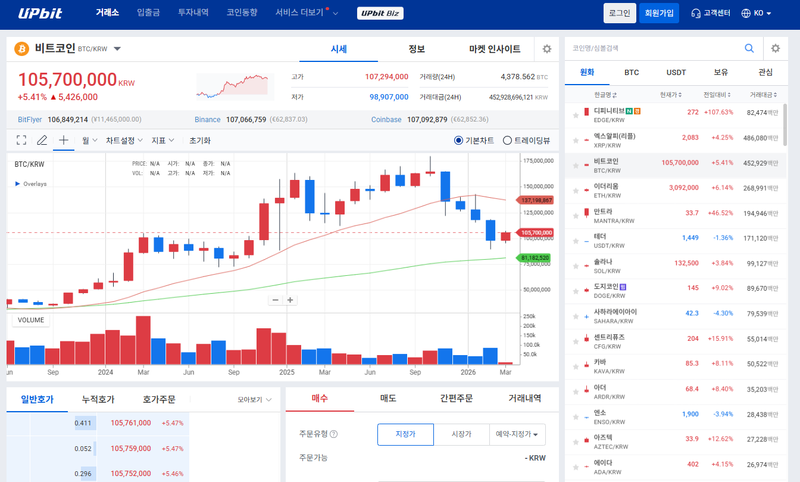Open coin list settings gear
Screen dimensions: 800x482
775,48
